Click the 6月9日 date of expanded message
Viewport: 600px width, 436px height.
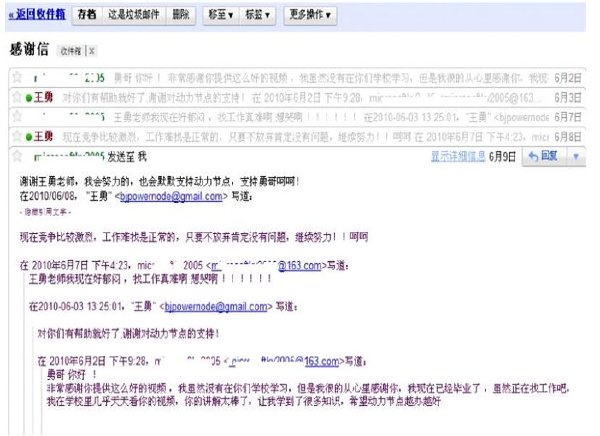[x=502, y=156]
